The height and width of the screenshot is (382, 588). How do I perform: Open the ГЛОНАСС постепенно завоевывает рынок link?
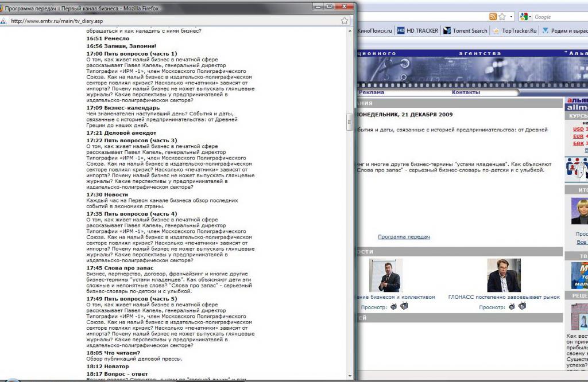tap(504, 297)
